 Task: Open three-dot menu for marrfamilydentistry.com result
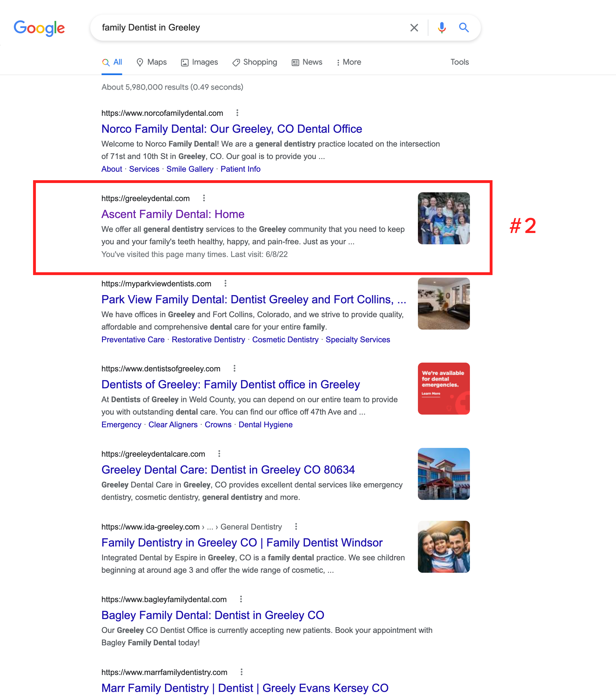(241, 672)
